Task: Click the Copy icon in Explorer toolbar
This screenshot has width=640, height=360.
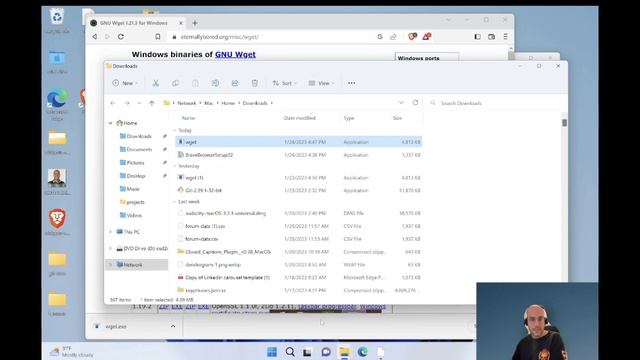Action: (x=176, y=83)
